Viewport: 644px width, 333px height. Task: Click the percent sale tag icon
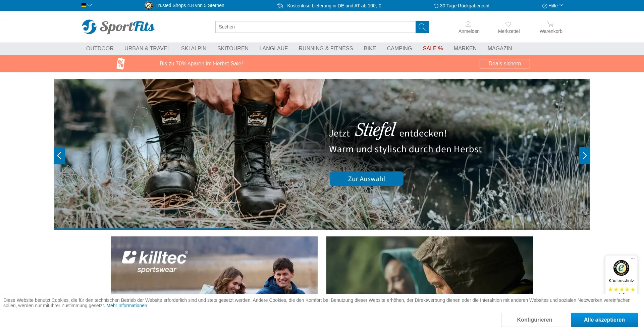pyautogui.click(x=121, y=64)
